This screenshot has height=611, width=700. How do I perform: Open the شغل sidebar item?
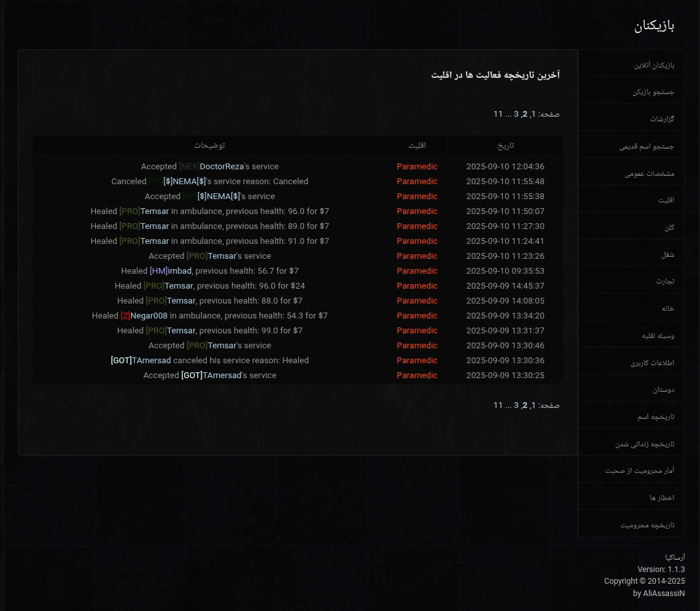[x=631, y=253]
